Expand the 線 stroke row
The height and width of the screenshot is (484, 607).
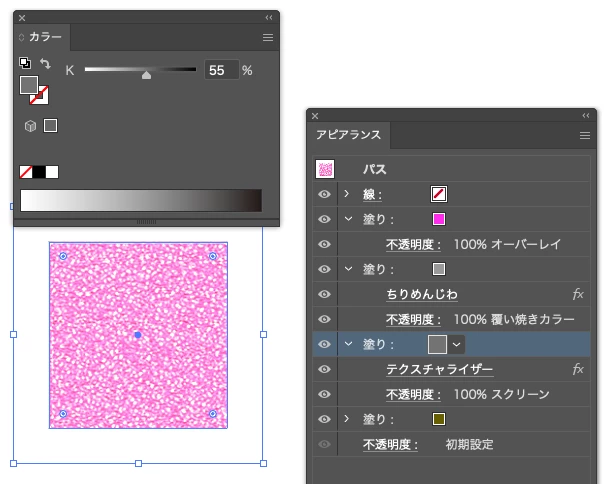coord(347,193)
